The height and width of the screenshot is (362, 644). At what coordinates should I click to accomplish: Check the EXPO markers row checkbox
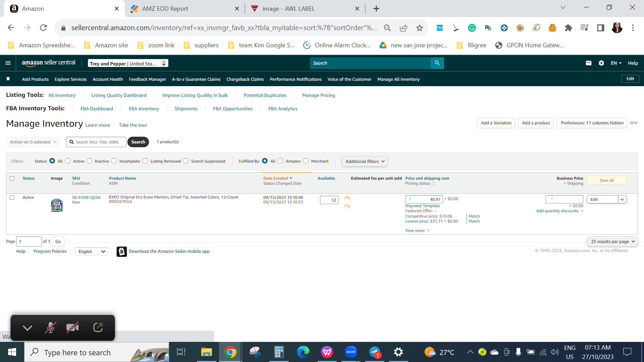12,197
